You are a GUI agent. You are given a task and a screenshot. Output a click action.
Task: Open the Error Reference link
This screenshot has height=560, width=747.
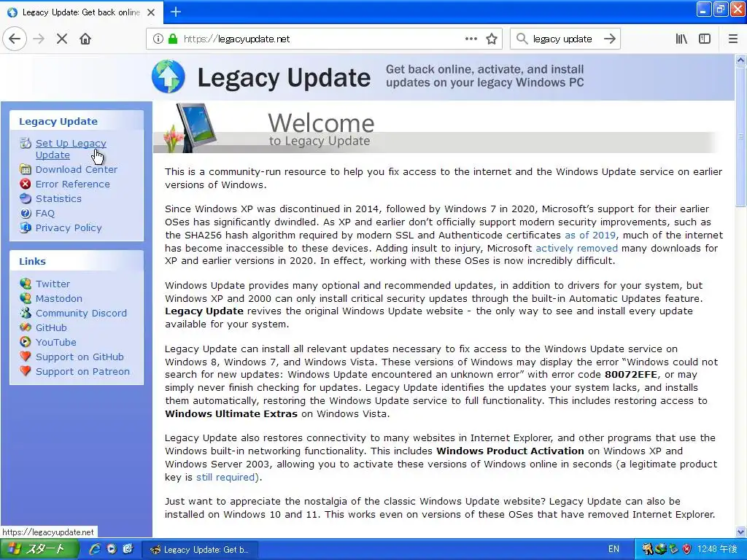[72, 184]
